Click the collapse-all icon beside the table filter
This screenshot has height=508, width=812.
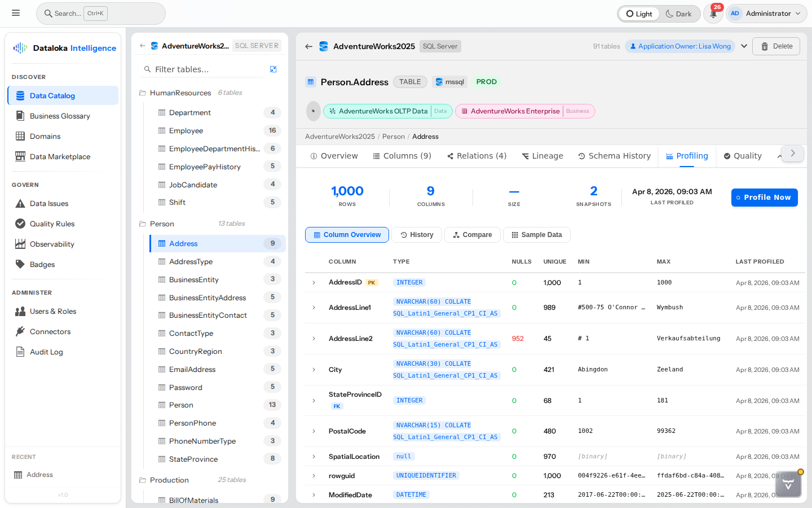pos(273,69)
